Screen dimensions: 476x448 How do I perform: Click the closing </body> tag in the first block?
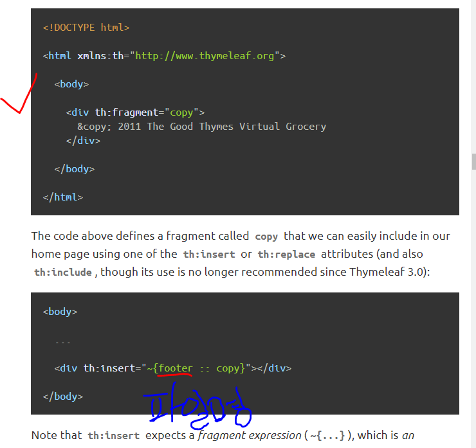(75, 169)
